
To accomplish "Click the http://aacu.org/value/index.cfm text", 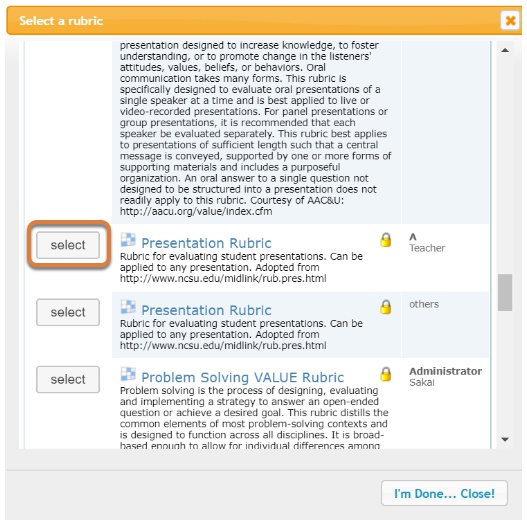I will [x=196, y=211].
